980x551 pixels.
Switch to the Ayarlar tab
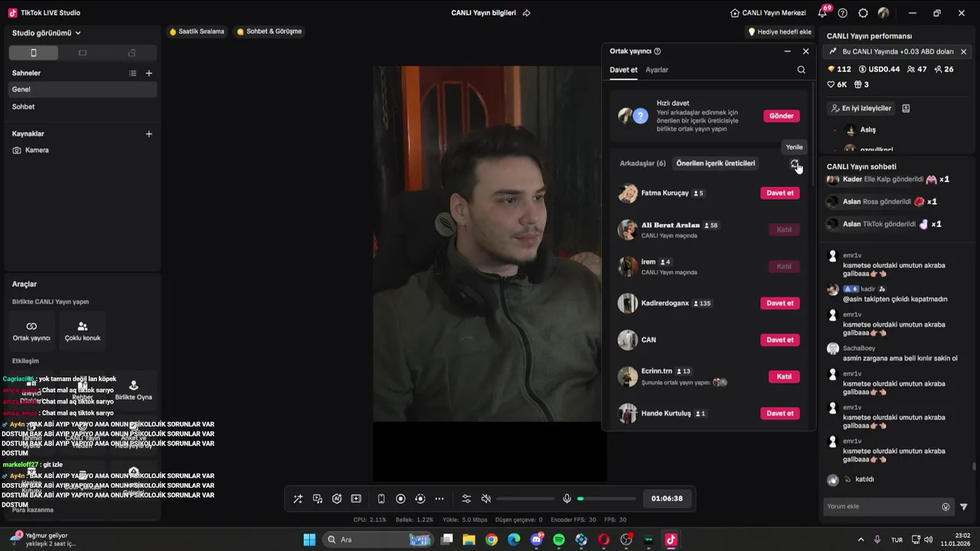[657, 70]
